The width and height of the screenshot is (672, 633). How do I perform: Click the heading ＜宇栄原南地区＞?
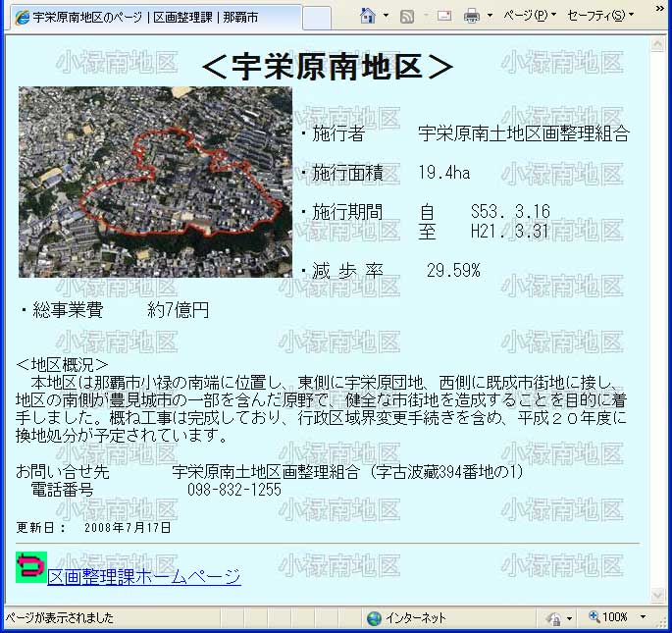click(328, 67)
